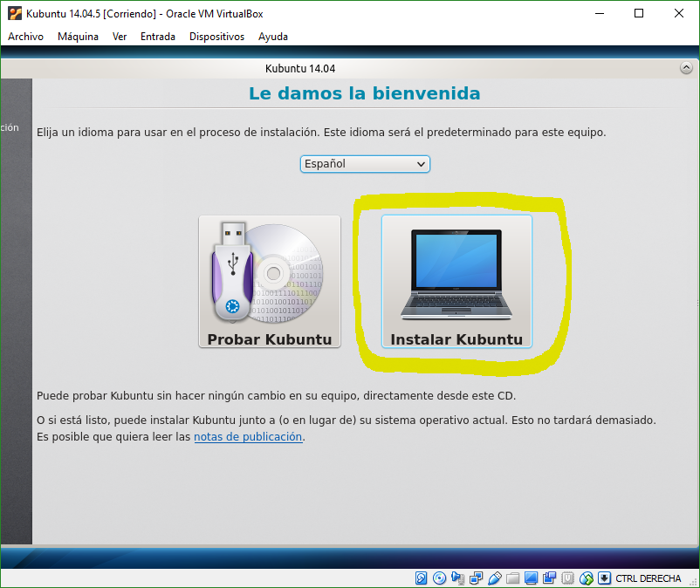Click the hard disk activity icon in status bar
This screenshot has width=700, height=588.
(421, 578)
